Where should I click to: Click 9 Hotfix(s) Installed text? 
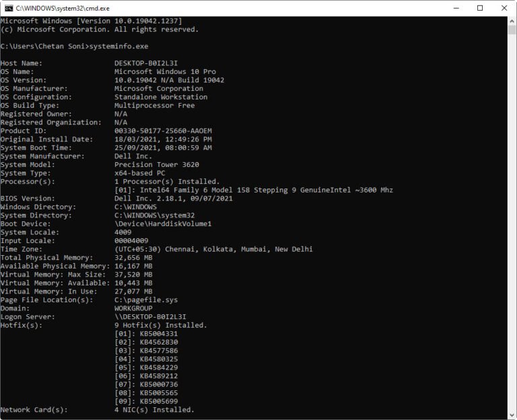(x=161, y=325)
